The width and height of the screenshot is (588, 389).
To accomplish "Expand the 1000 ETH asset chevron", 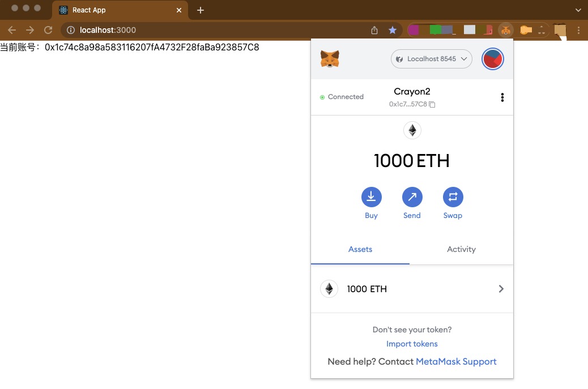I will [x=501, y=289].
